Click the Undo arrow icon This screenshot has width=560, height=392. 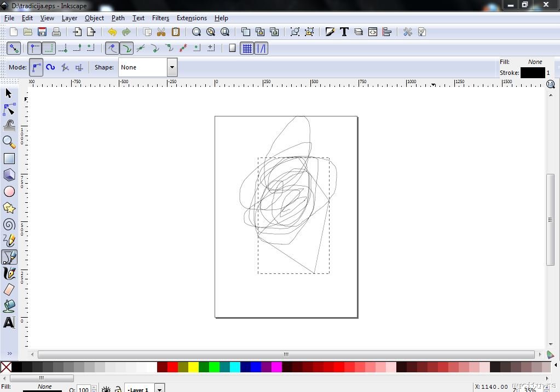coord(112,32)
